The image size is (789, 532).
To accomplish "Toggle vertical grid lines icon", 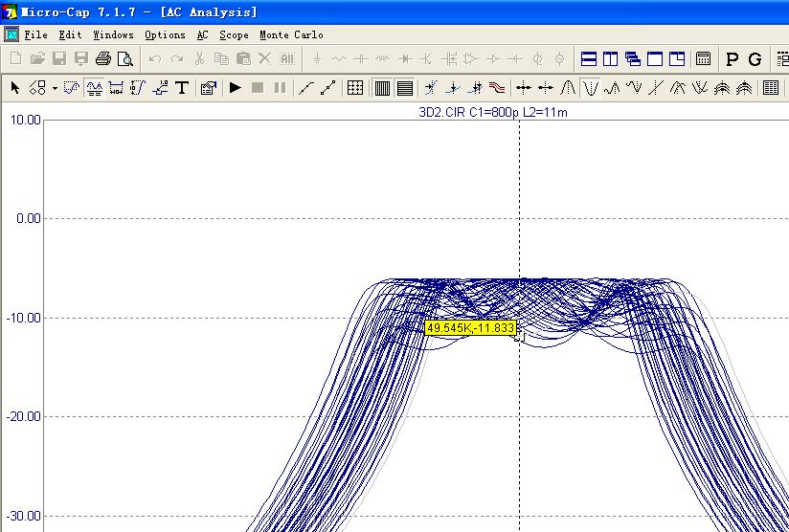I will pos(382,88).
